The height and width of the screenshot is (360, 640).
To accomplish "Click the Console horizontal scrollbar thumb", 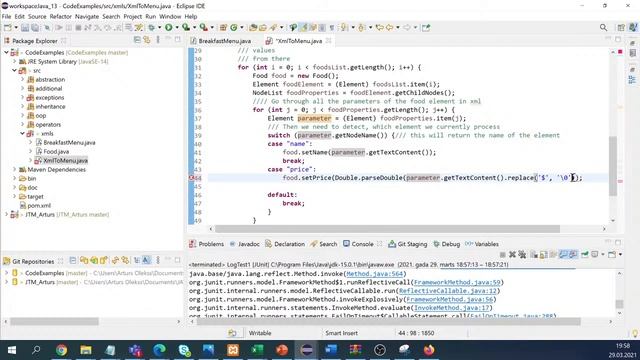I will [389, 322].
